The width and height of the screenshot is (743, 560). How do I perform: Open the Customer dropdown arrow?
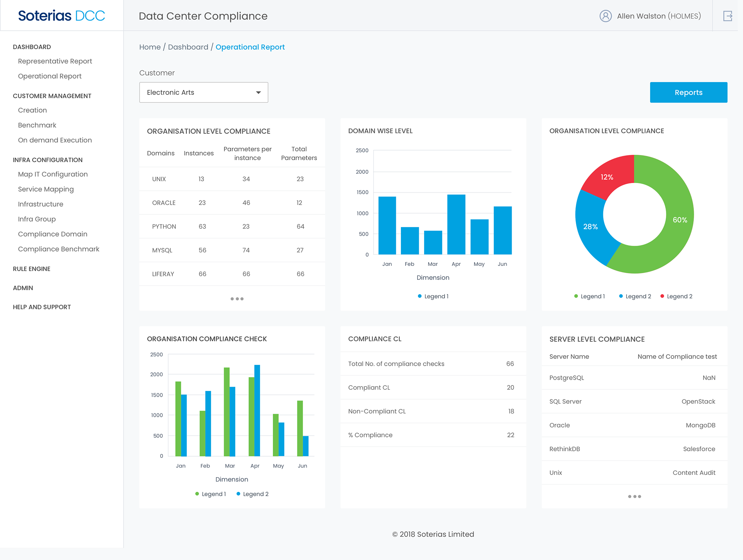(258, 92)
